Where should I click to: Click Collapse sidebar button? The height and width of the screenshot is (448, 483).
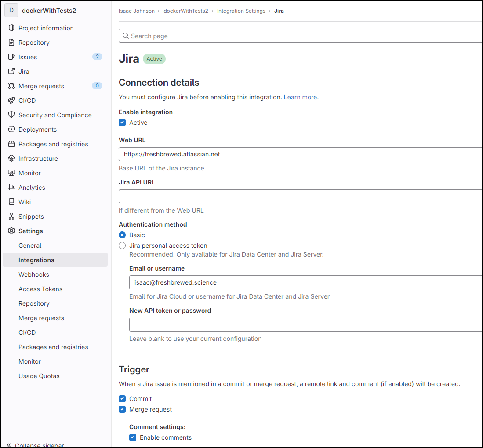36,445
